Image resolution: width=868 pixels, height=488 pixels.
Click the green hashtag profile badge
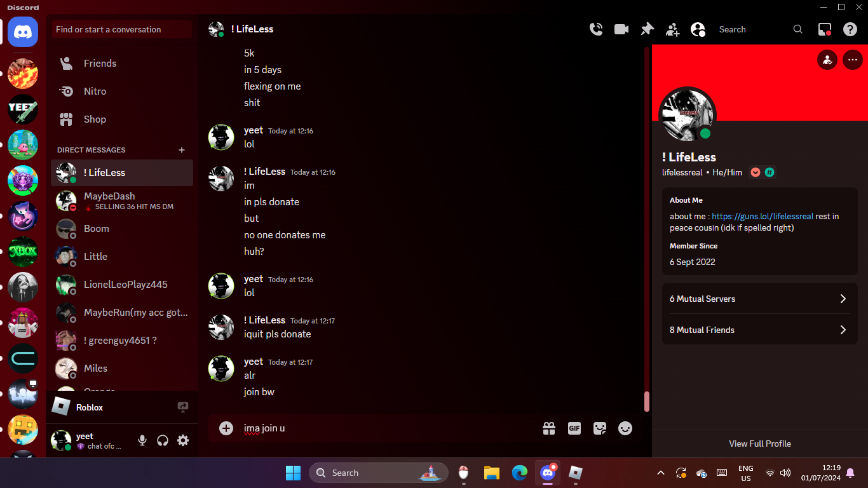[x=770, y=172]
